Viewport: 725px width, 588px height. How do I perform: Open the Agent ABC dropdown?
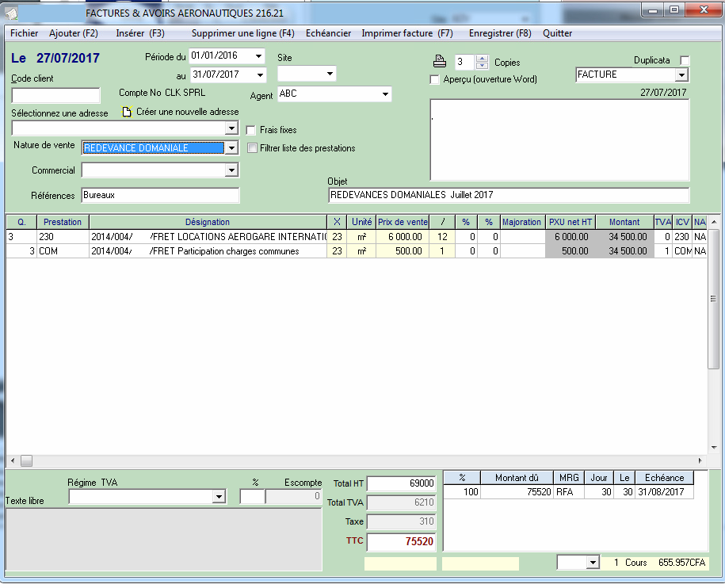[386, 94]
